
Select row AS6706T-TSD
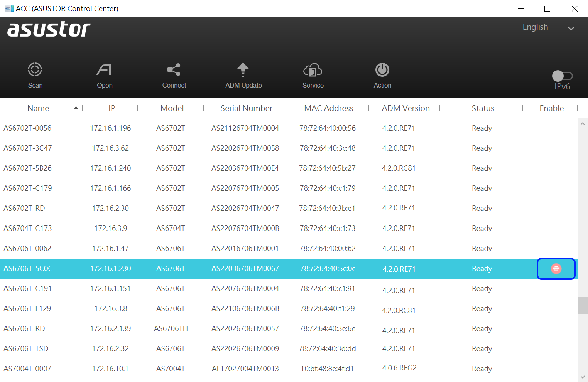[289, 349]
